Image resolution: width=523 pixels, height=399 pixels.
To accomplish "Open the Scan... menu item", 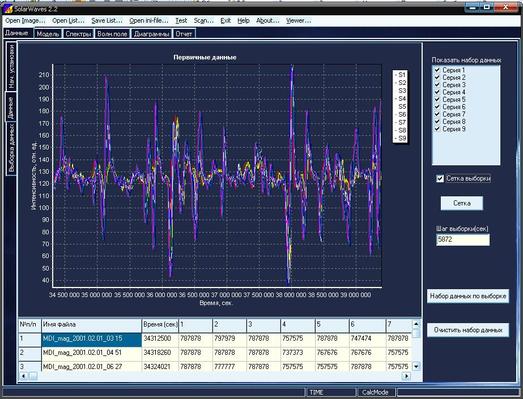I will click(x=203, y=21).
